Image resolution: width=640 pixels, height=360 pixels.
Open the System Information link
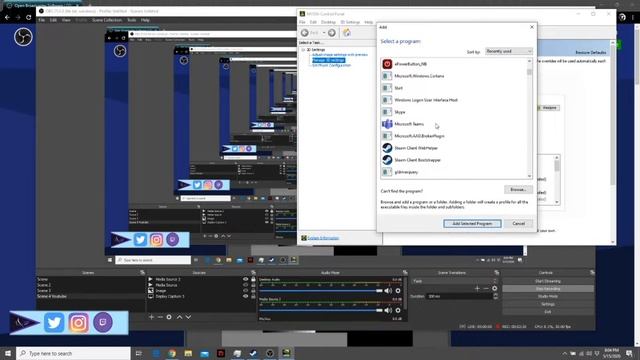(x=323, y=238)
